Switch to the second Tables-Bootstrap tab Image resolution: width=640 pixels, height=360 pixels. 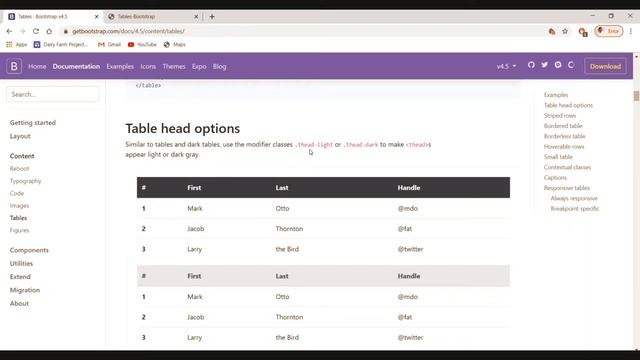tap(152, 17)
